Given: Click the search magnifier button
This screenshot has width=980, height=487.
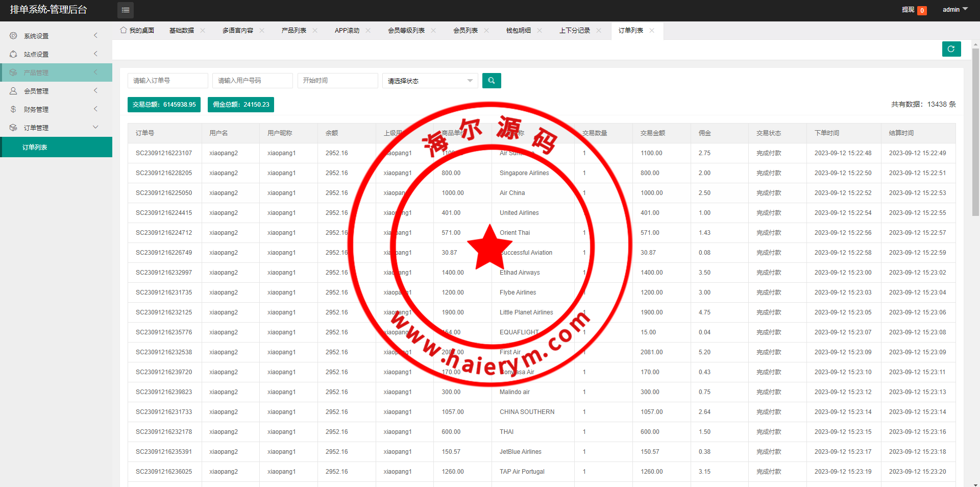Looking at the screenshot, I should tap(491, 81).
